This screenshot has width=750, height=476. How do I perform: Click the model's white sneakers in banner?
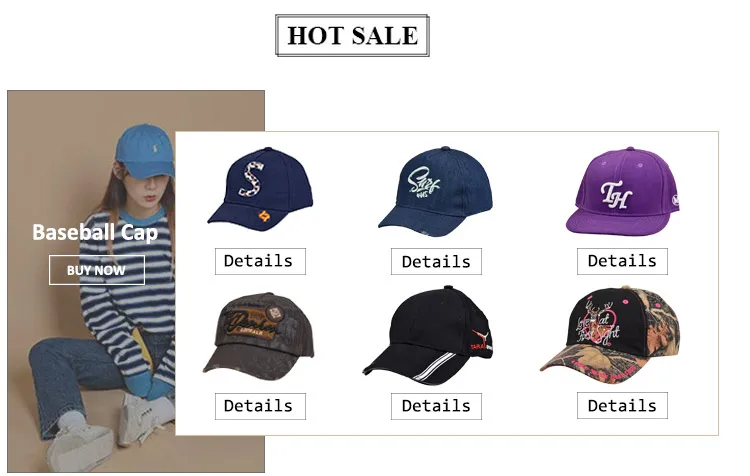(x=112, y=426)
